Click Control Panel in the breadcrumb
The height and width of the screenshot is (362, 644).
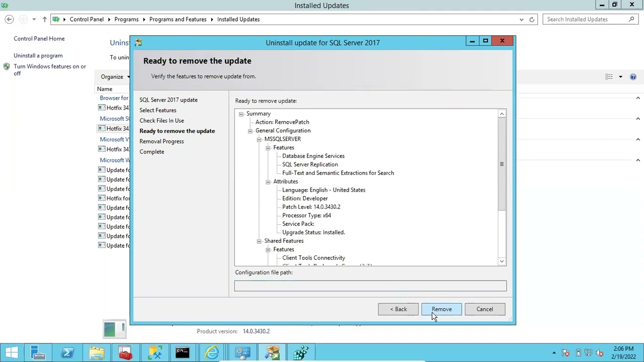tap(87, 19)
